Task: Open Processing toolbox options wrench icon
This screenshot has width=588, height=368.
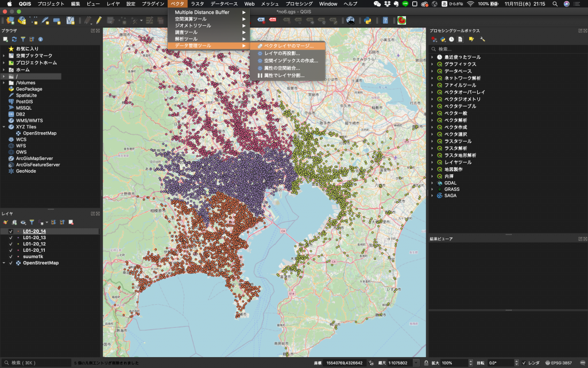Action: point(482,39)
